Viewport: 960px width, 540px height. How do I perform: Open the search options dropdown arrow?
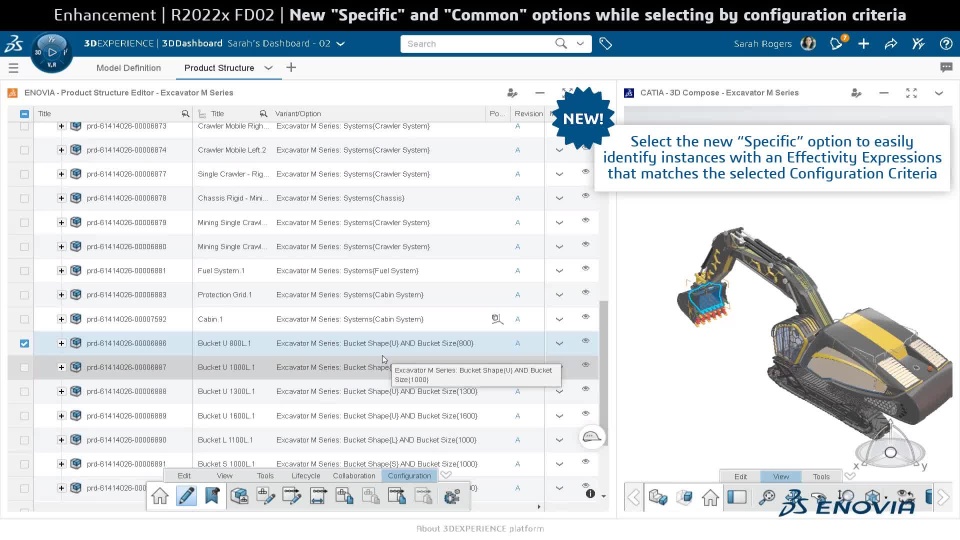580,43
